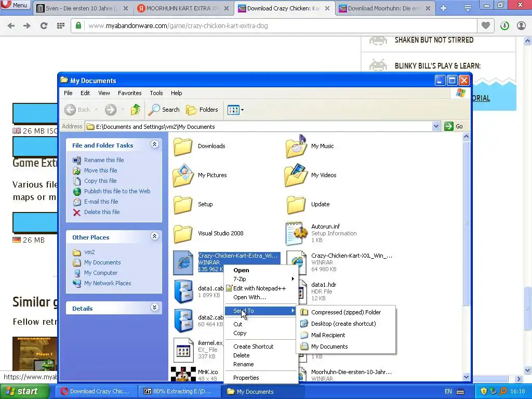The height and width of the screenshot is (399, 532).
Task: Click the Explorer address path field
Action: [x=259, y=127]
